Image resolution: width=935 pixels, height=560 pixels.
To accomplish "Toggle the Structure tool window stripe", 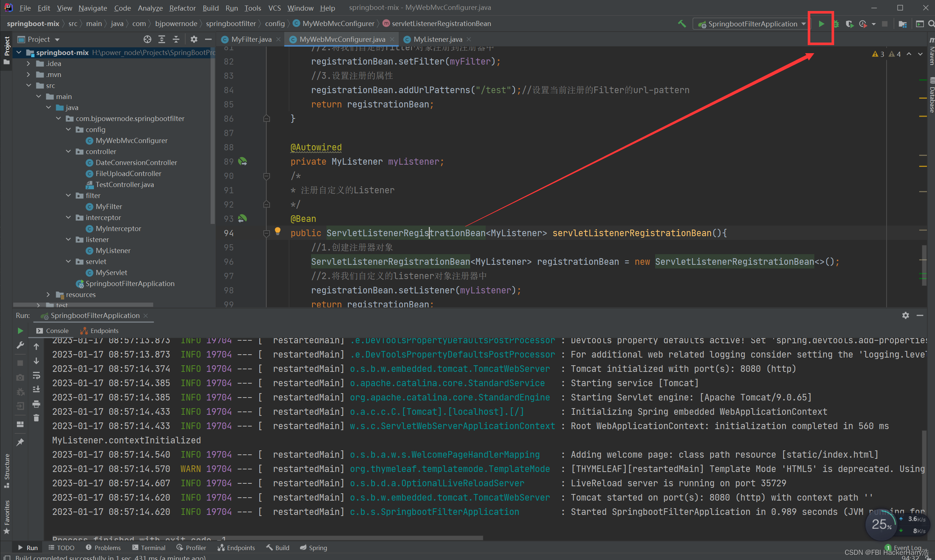I will tap(6, 470).
